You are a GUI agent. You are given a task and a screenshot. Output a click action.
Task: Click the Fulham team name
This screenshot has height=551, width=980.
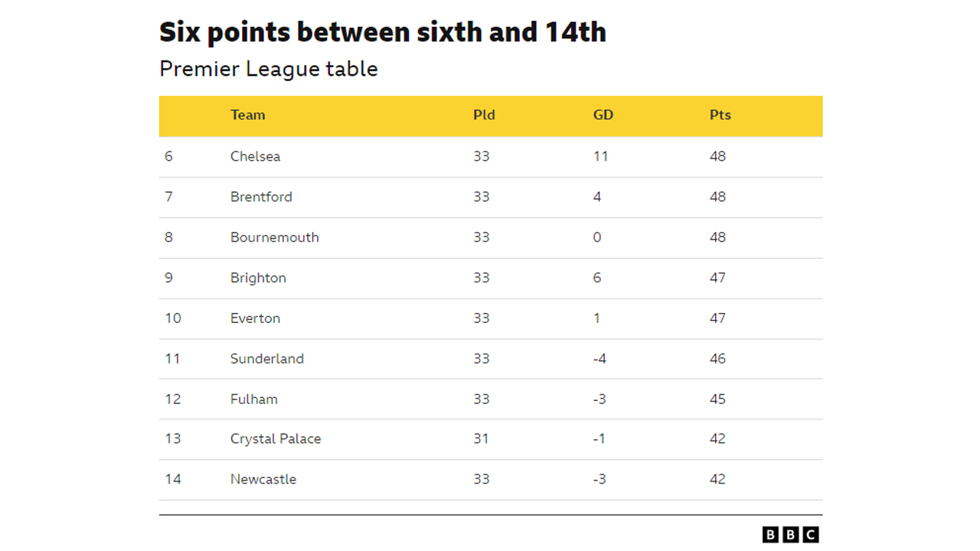[253, 399]
